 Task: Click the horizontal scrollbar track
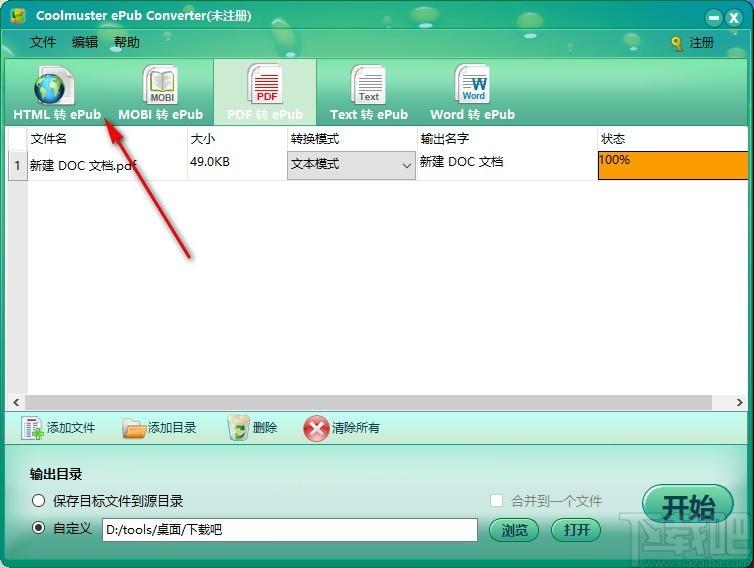tap(368, 402)
